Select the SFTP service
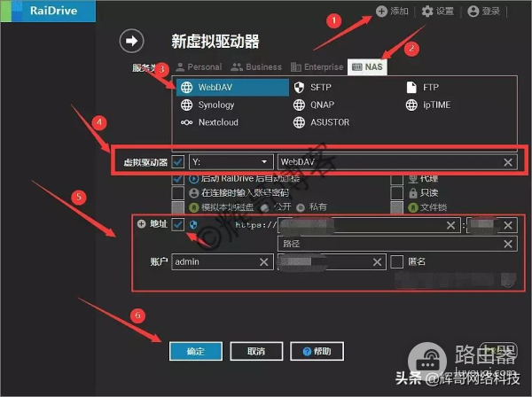This screenshot has height=397, width=532. click(x=312, y=88)
